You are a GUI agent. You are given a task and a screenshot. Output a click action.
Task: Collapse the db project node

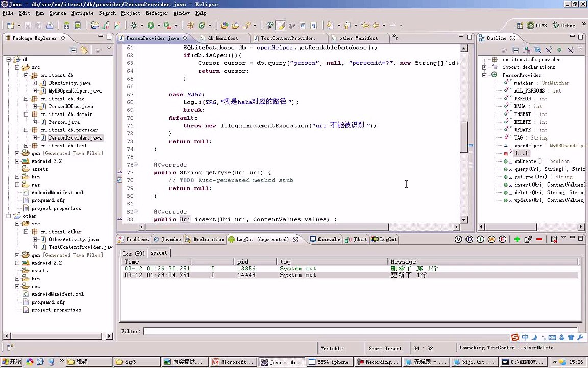pos(9,59)
